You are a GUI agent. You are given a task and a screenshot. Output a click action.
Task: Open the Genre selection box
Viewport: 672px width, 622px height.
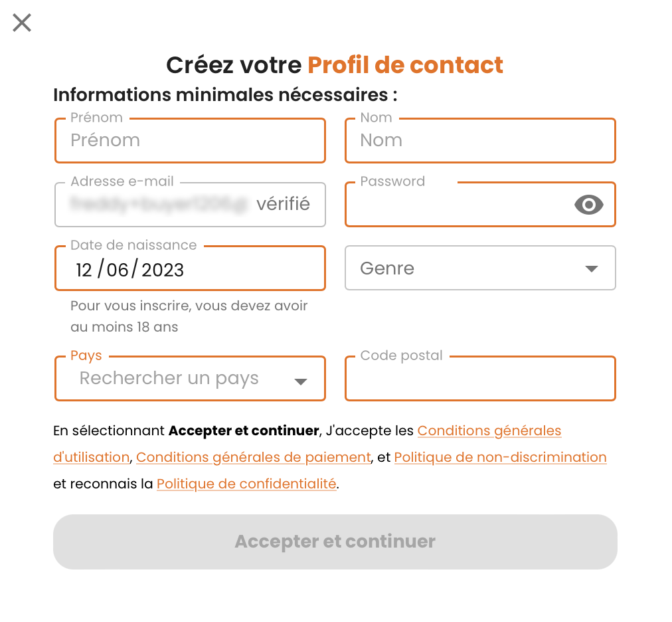point(481,268)
